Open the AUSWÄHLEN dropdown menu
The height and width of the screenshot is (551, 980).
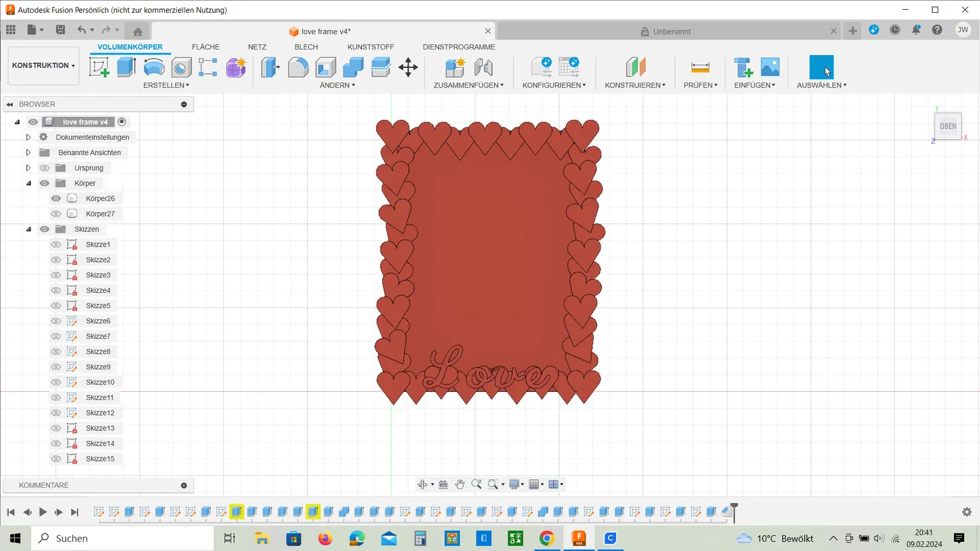(821, 85)
